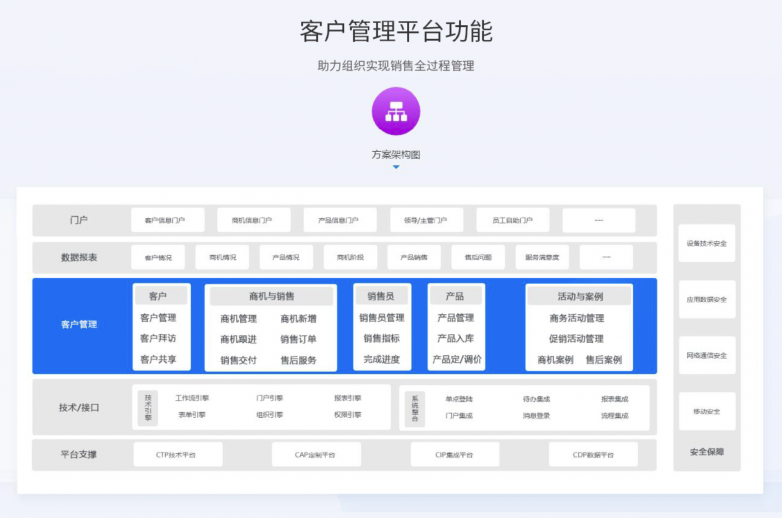Click 商机跟进 in 商机与销售 card

(239, 339)
